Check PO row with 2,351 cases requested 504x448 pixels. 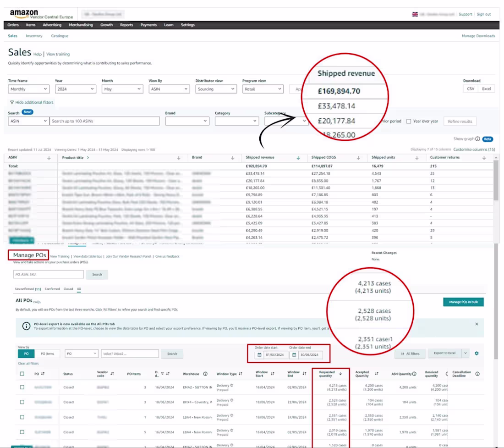pos(22,417)
